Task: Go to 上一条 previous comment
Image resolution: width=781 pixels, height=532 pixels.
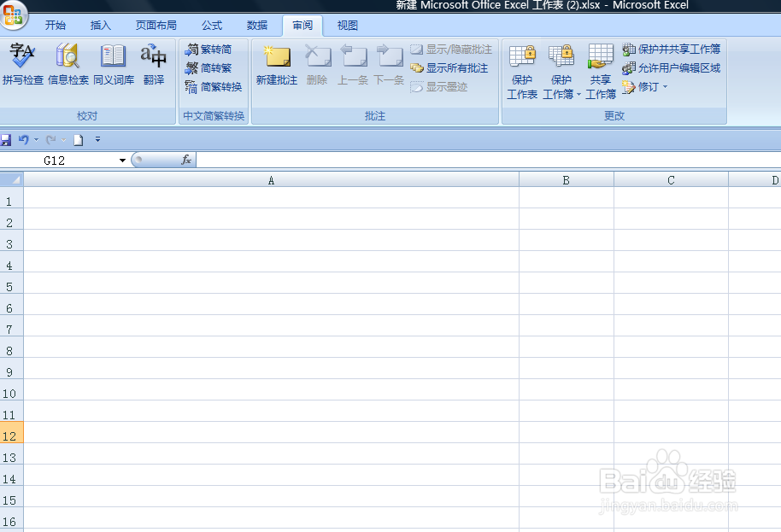Action: [x=353, y=65]
